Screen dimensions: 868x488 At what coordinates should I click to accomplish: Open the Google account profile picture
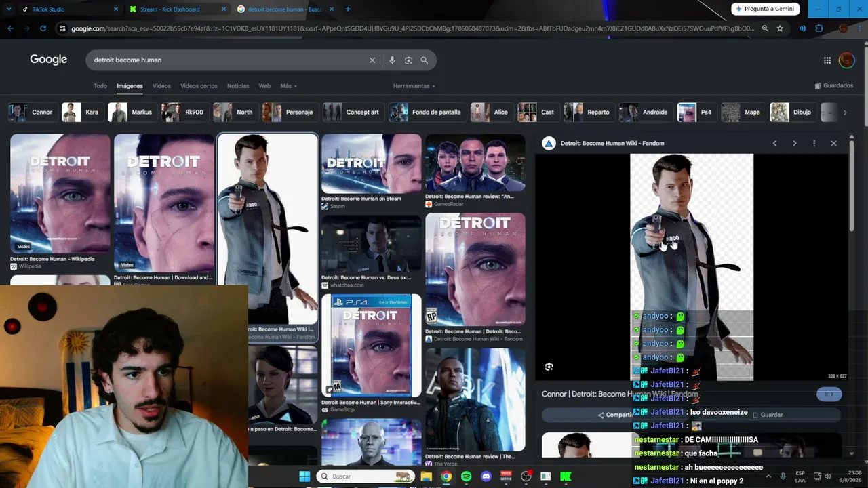coord(846,60)
